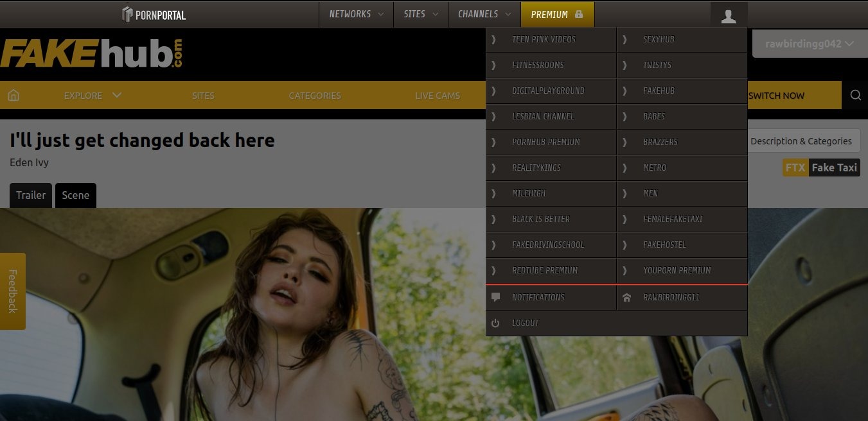Choose Fakehostel entry
The image size is (868, 421).
point(682,245)
